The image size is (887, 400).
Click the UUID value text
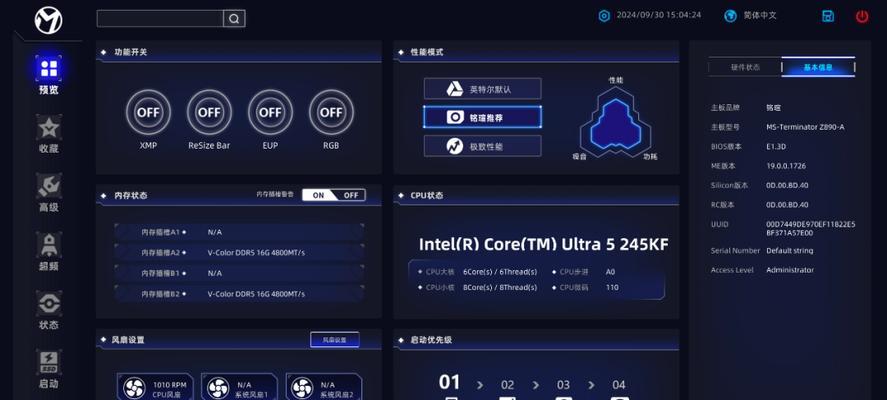point(811,229)
